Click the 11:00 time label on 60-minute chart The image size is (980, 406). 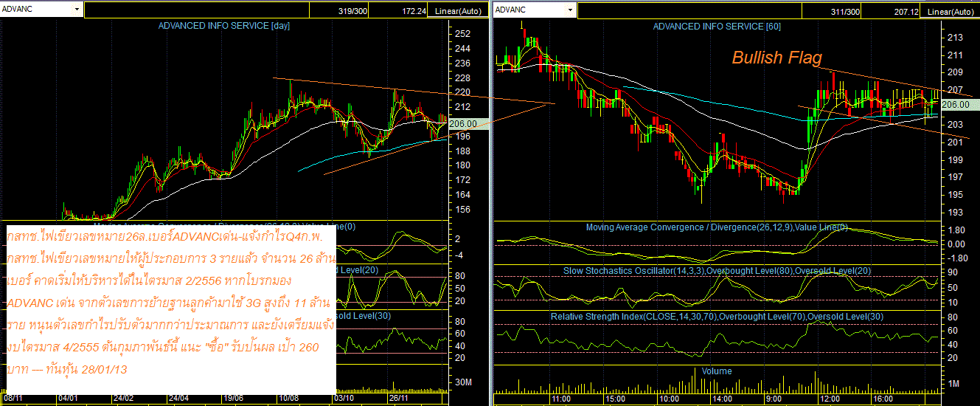[561, 399]
